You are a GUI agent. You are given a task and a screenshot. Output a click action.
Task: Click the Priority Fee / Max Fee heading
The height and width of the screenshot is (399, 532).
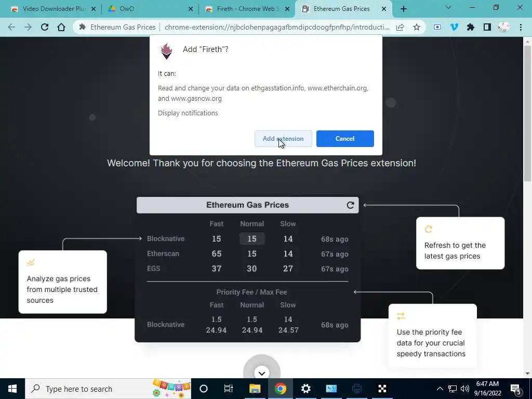(251, 292)
